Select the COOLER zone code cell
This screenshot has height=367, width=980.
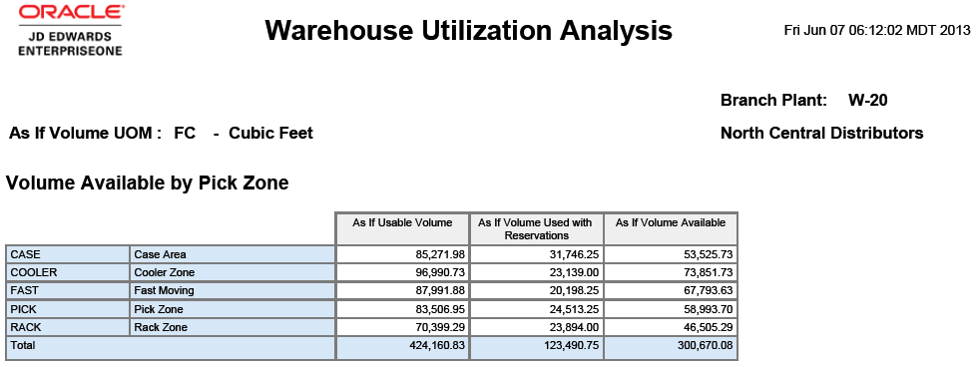tap(68, 272)
